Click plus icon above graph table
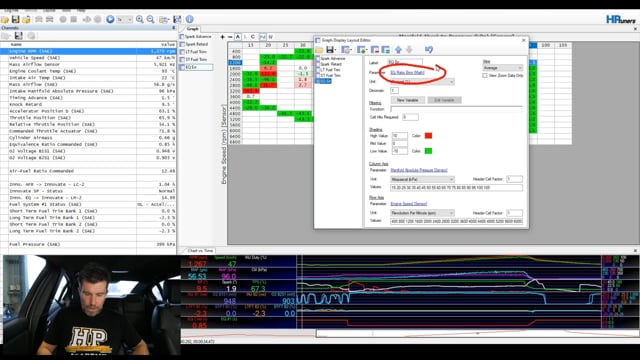The height and width of the screenshot is (360, 640). pyautogui.click(x=222, y=37)
